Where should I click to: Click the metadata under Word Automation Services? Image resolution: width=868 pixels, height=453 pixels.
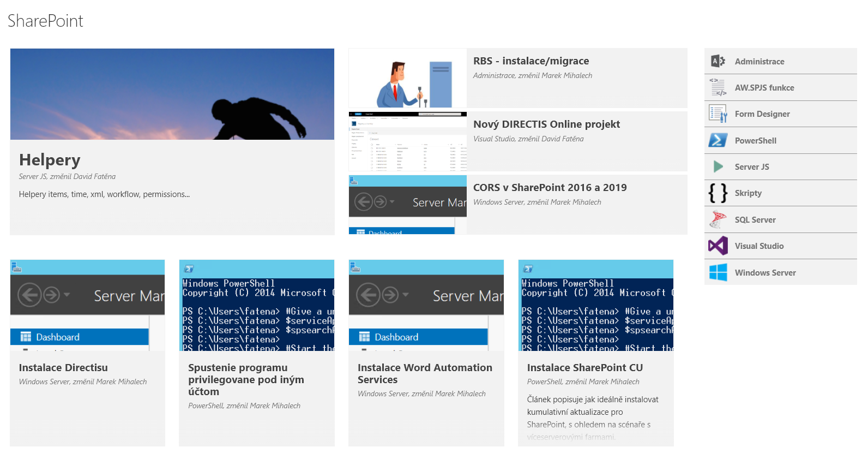click(421, 394)
